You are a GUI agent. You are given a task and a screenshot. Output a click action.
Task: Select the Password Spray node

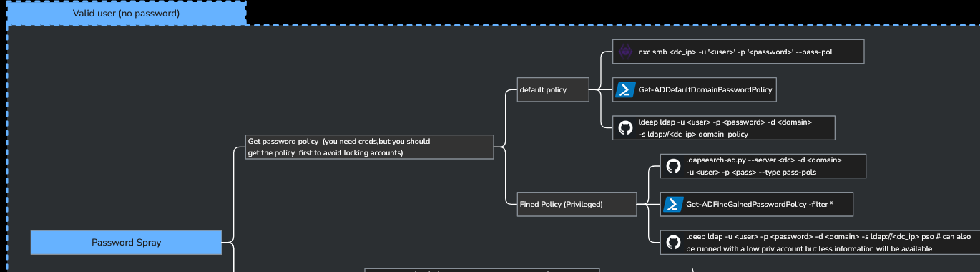tap(126, 242)
